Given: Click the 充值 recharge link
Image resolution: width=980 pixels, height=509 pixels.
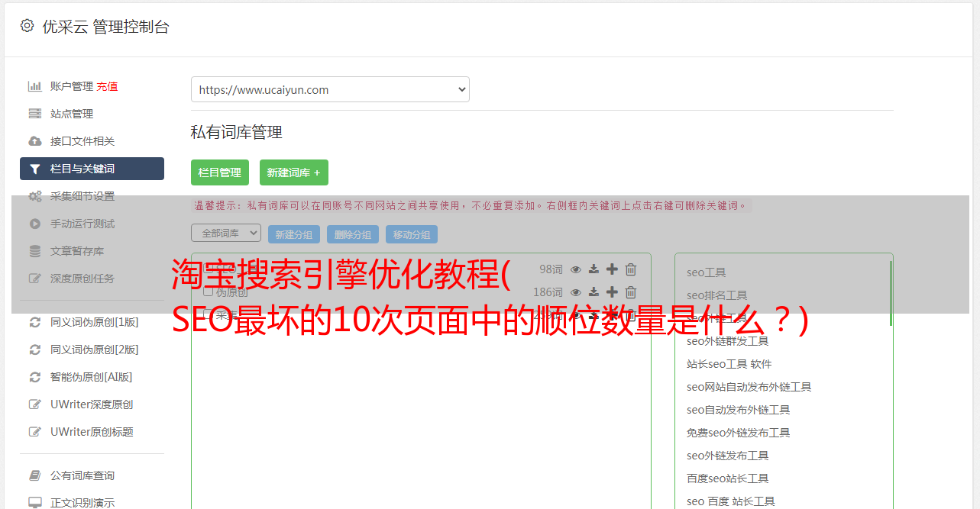Looking at the screenshot, I should [x=107, y=86].
